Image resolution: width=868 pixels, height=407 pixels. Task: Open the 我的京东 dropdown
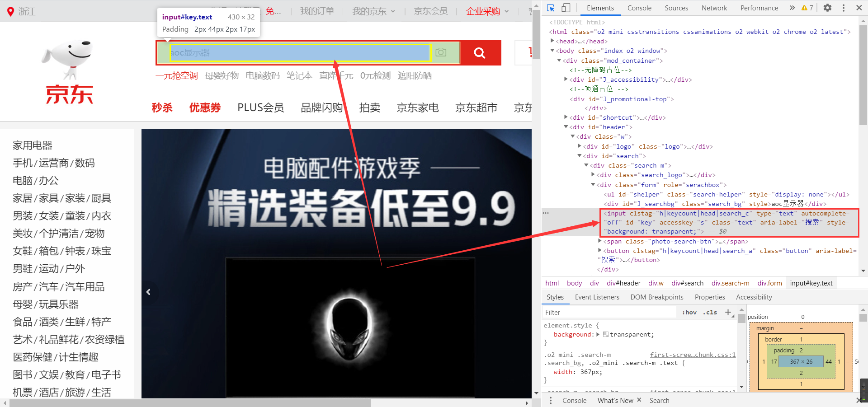[374, 11]
